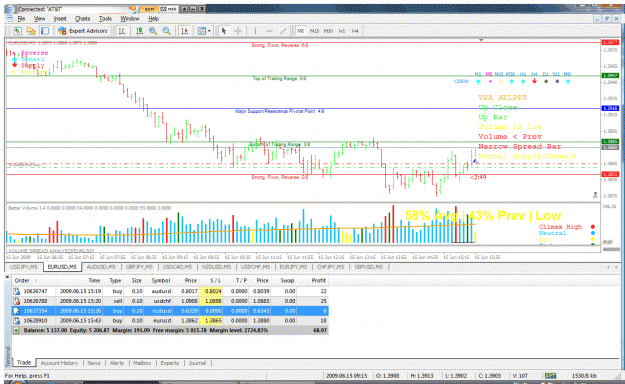
Task: Switch to USDJPY,M5 chart tab
Action: (x=24, y=267)
